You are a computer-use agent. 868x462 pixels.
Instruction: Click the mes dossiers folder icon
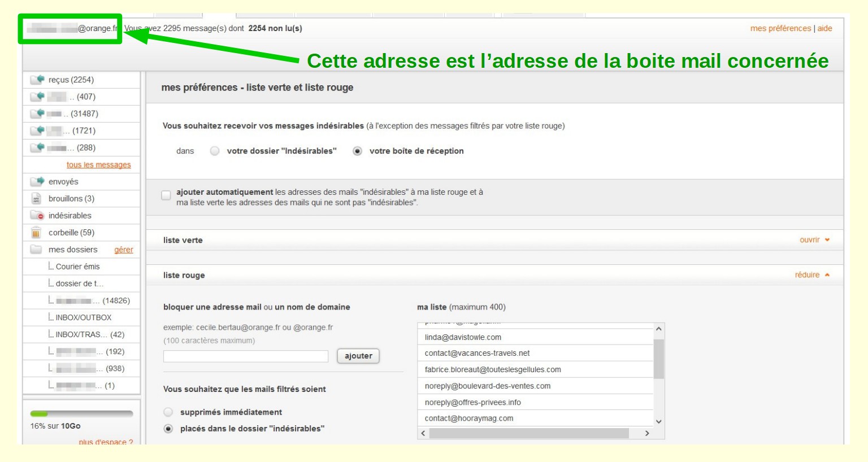coord(37,250)
